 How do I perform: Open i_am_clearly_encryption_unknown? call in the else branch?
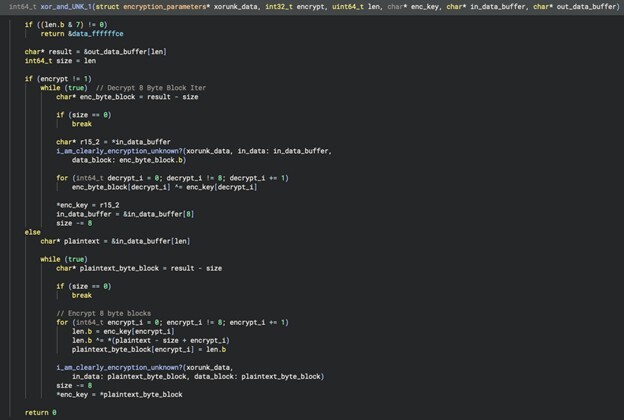point(119,367)
